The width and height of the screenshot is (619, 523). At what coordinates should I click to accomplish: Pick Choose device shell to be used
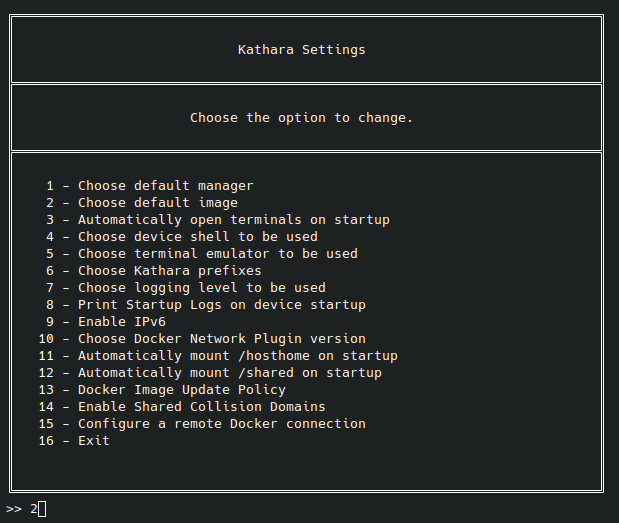[197, 236]
